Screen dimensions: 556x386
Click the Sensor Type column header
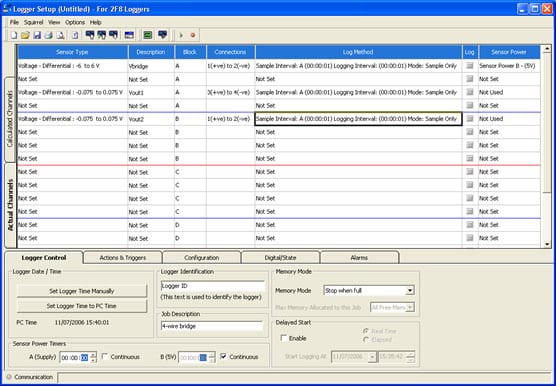(73, 52)
